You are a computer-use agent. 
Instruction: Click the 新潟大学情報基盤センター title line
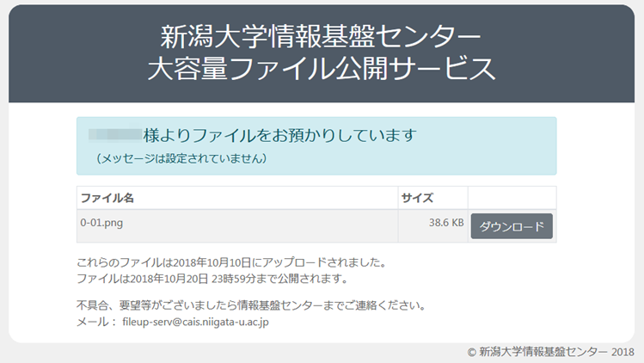(x=321, y=37)
